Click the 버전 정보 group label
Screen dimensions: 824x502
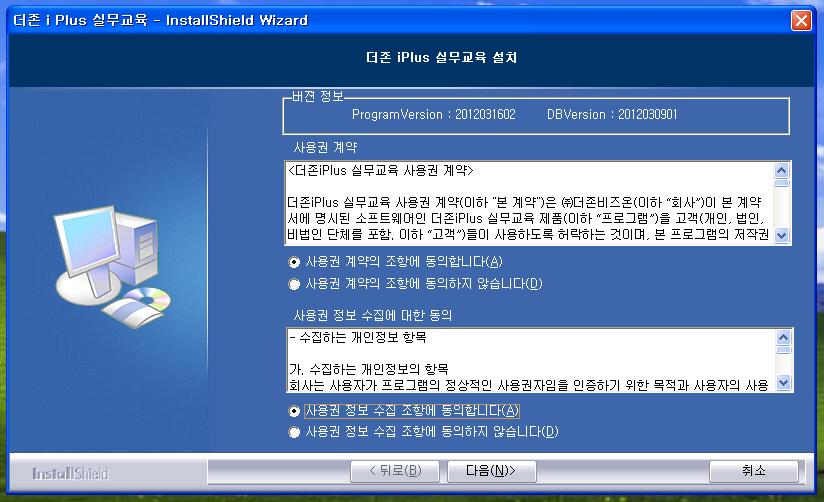point(317,97)
